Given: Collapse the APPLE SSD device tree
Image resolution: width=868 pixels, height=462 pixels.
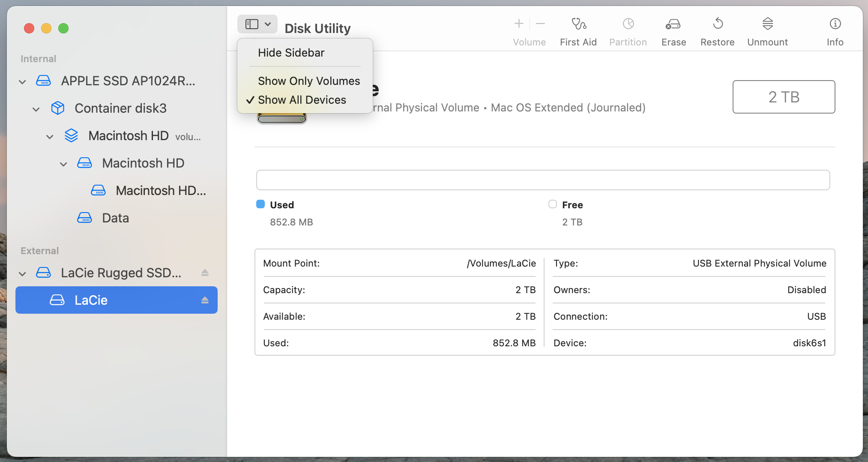Looking at the screenshot, I should (x=22, y=81).
